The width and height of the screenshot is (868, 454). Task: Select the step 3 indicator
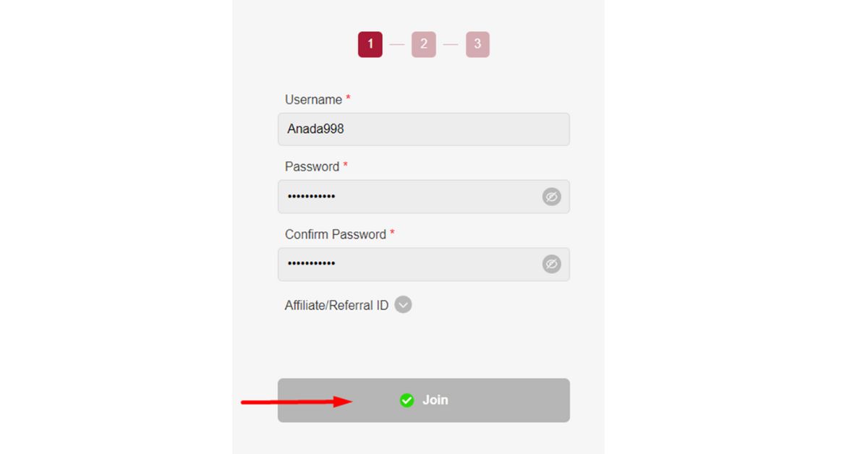coord(477,45)
